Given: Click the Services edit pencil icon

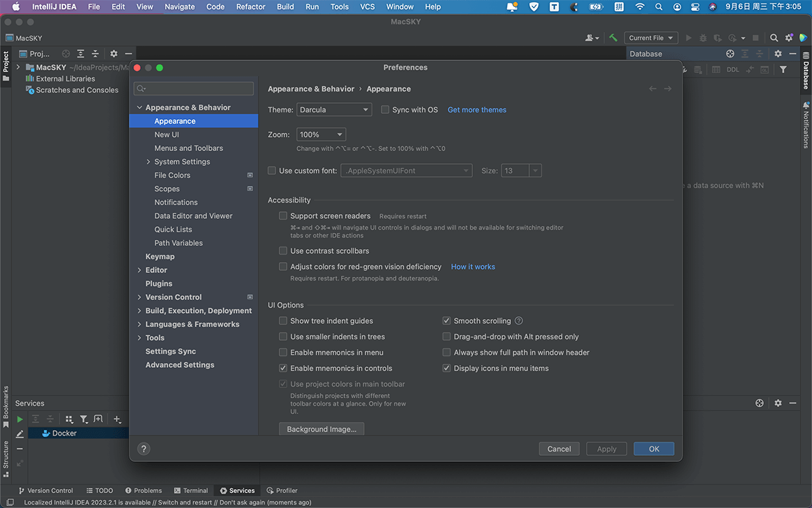Looking at the screenshot, I should [x=20, y=433].
